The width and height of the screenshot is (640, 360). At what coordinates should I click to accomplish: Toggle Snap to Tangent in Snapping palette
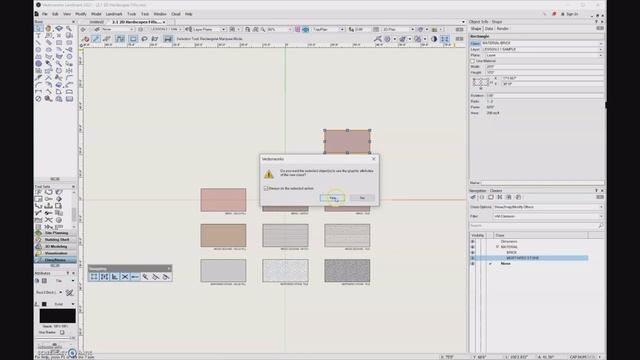coord(166,277)
